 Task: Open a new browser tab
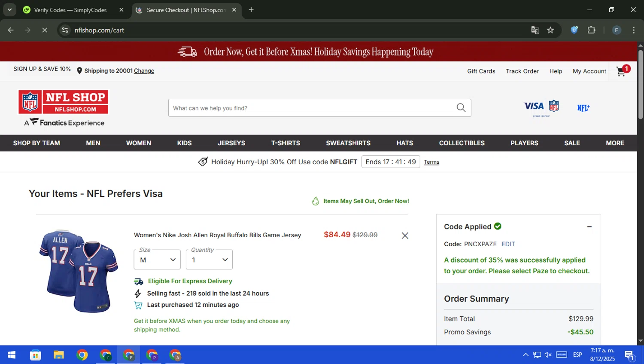point(251,10)
